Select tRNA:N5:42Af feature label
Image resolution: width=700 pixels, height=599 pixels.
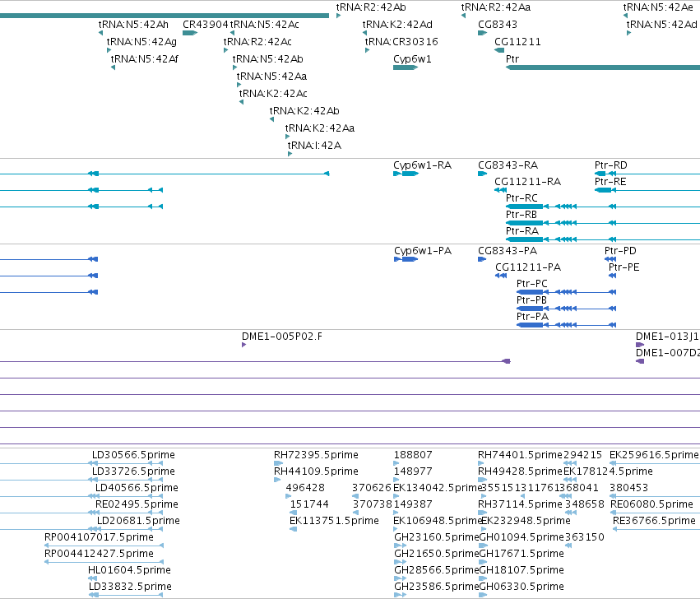[x=144, y=59]
